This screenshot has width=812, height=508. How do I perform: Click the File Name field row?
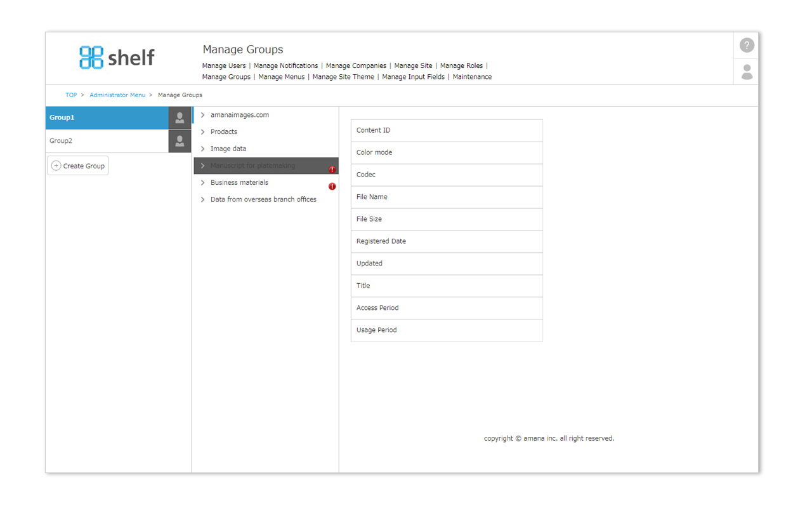point(447,197)
